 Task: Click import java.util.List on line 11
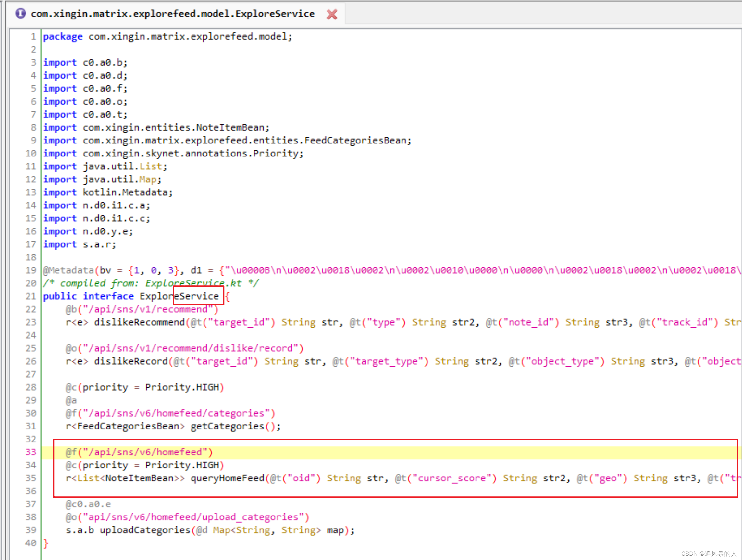[105, 167]
